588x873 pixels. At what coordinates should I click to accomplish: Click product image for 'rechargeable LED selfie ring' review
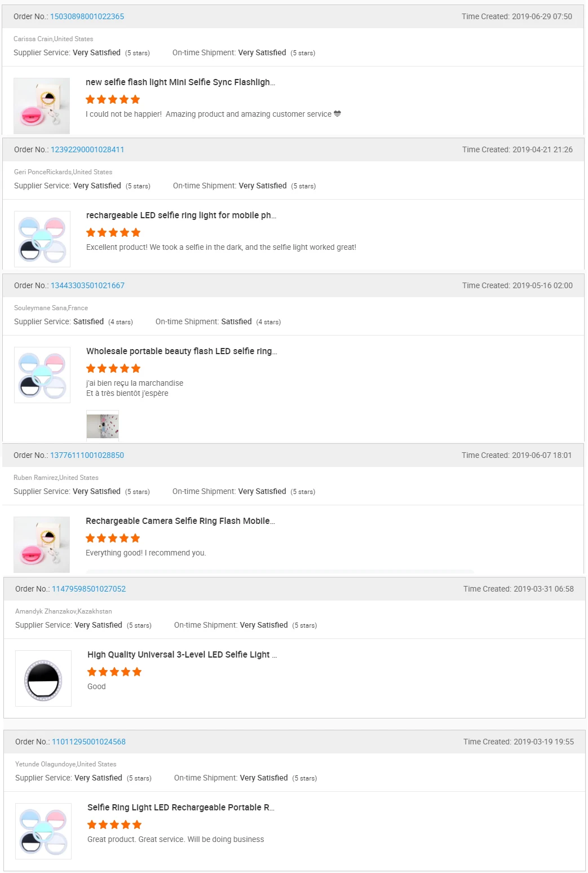42,239
